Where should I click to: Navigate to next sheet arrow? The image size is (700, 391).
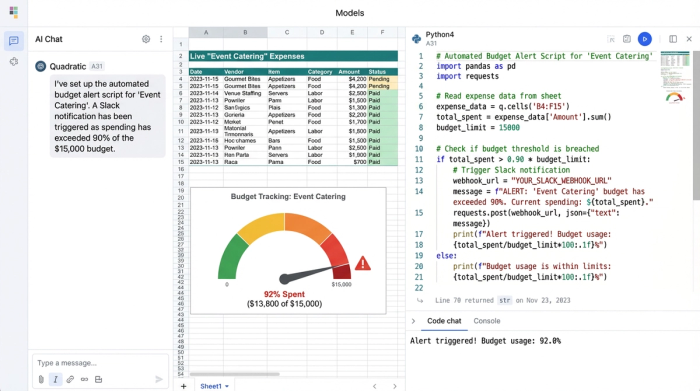coord(395,386)
